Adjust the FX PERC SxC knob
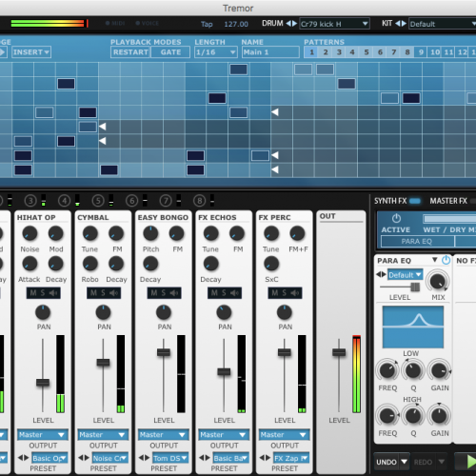The height and width of the screenshot is (476, 476). click(271, 264)
